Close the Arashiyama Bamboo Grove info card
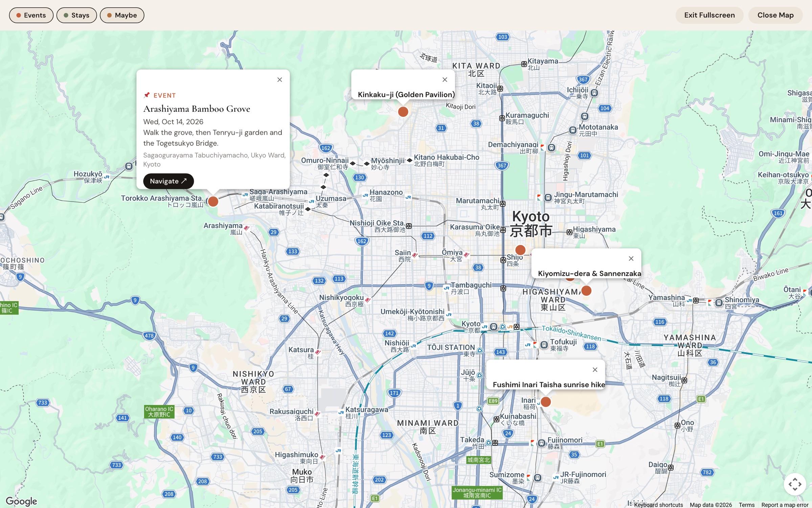Image resolution: width=812 pixels, height=508 pixels. pos(280,80)
